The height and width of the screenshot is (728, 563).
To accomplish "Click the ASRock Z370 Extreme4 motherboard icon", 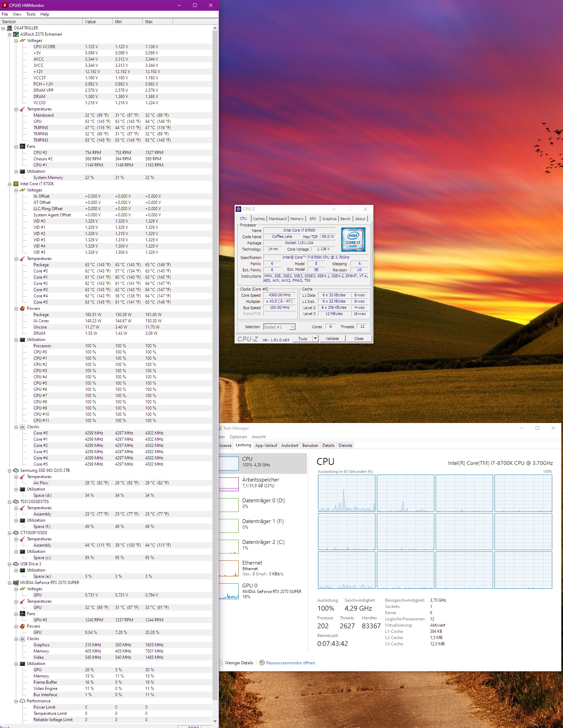I will pos(16,34).
